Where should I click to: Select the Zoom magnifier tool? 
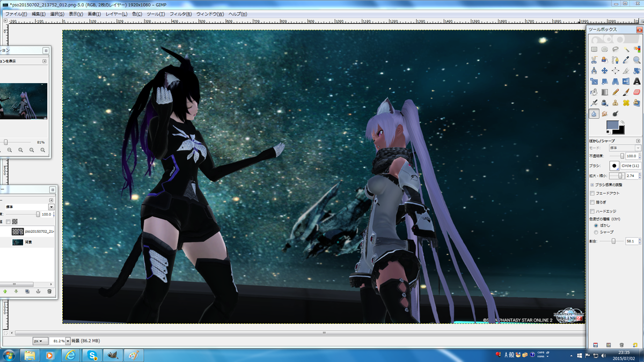[x=637, y=60]
